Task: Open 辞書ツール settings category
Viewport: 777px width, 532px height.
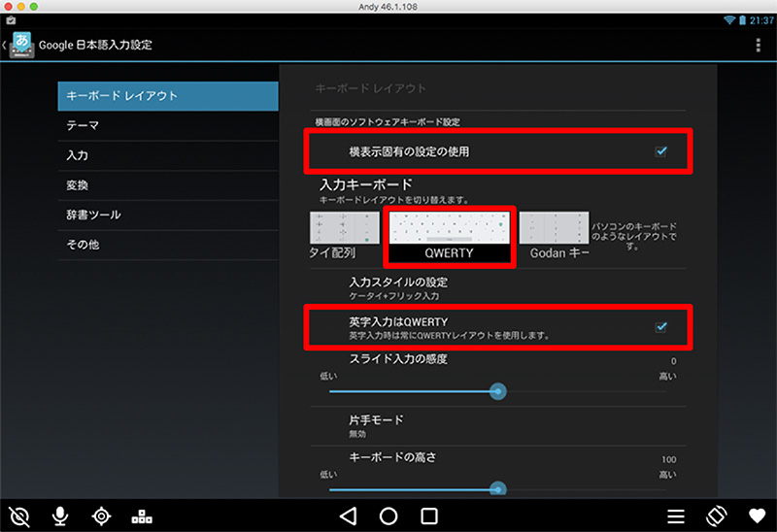Action: (168, 215)
